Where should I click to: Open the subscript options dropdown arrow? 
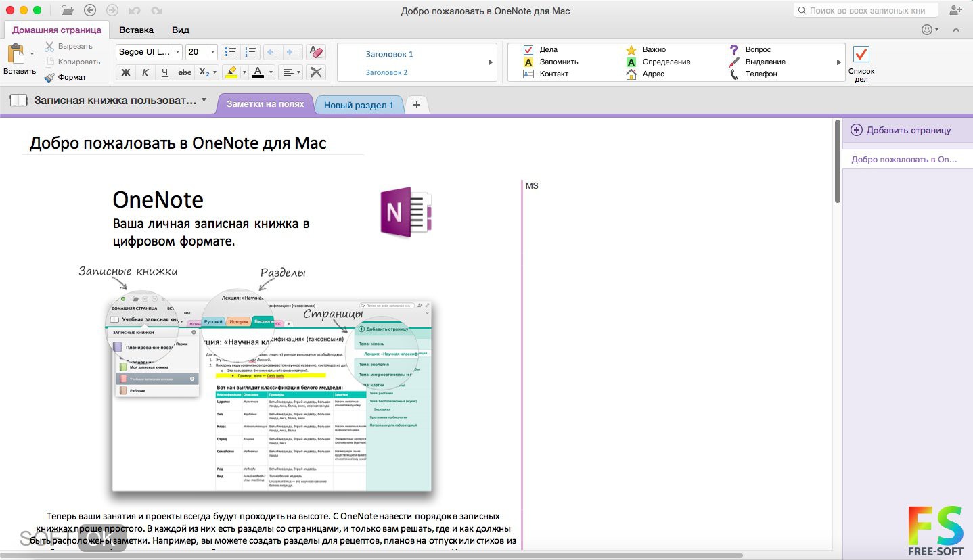pyautogui.click(x=215, y=72)
